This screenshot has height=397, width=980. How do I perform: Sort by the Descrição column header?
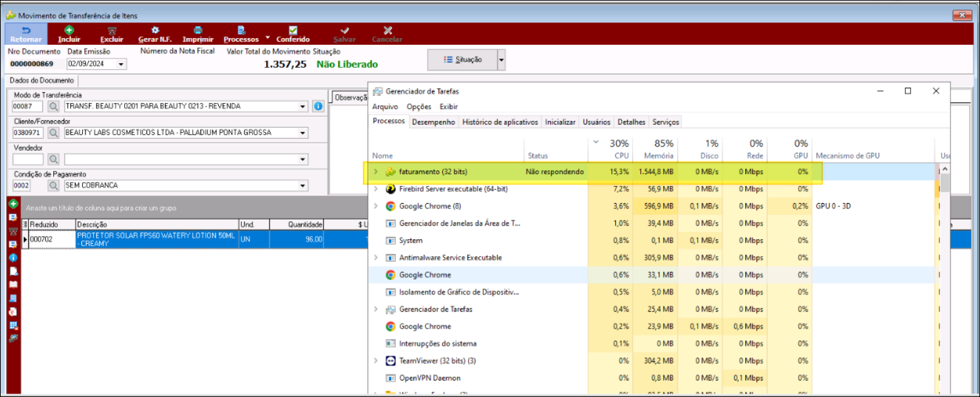pyautogui.click(x=156, y=224)
